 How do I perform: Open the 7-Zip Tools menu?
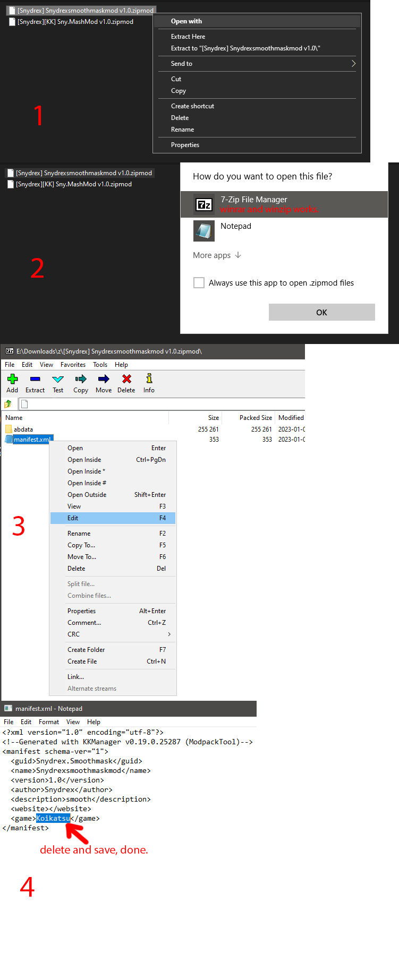(x=100, y=365)
